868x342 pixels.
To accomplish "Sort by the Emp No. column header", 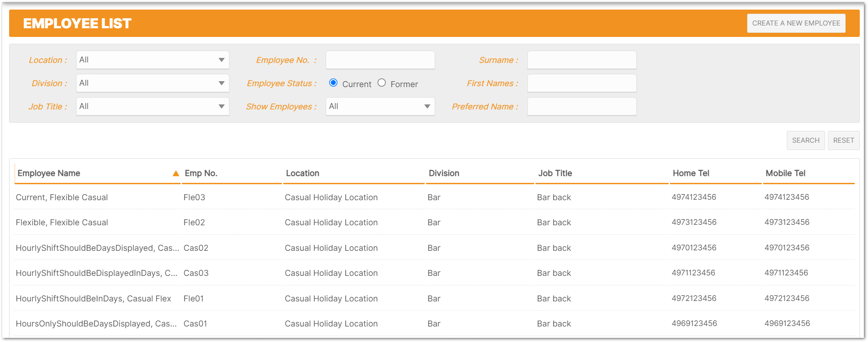I will click(x=201, y=173).
